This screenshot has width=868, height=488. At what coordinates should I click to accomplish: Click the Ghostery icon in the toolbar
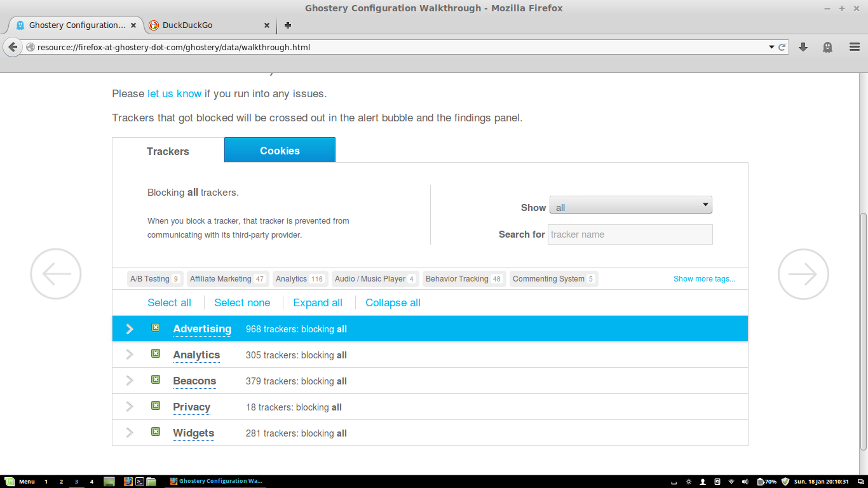click(x=827, y=46)
